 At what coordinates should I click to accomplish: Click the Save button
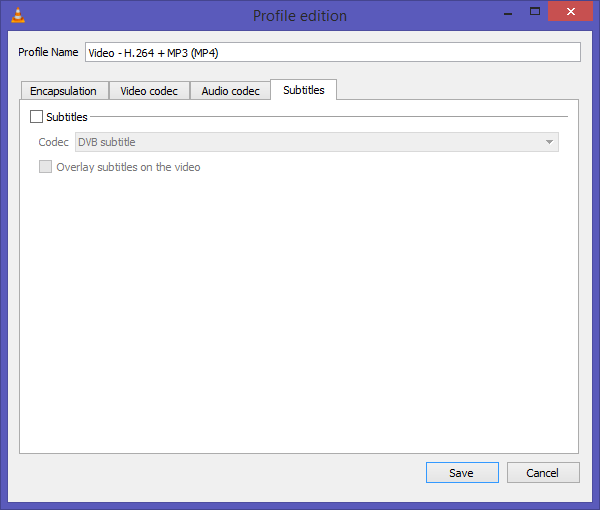462,473
